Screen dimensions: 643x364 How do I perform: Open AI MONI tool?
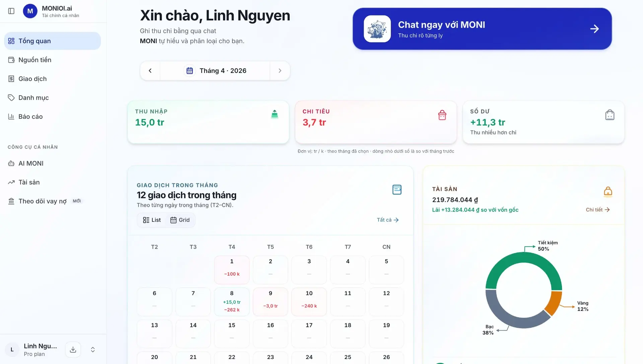tap(53, 163)
